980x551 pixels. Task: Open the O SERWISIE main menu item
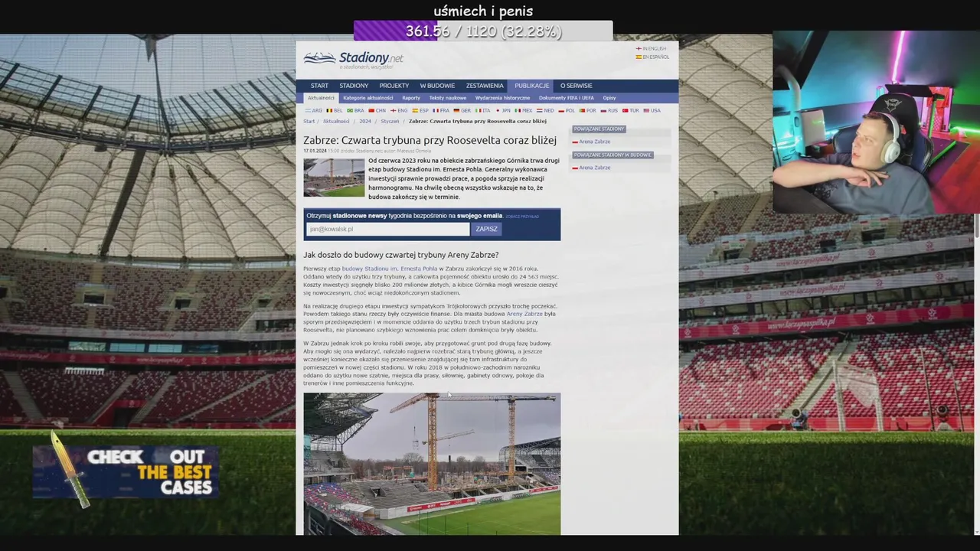576,86
